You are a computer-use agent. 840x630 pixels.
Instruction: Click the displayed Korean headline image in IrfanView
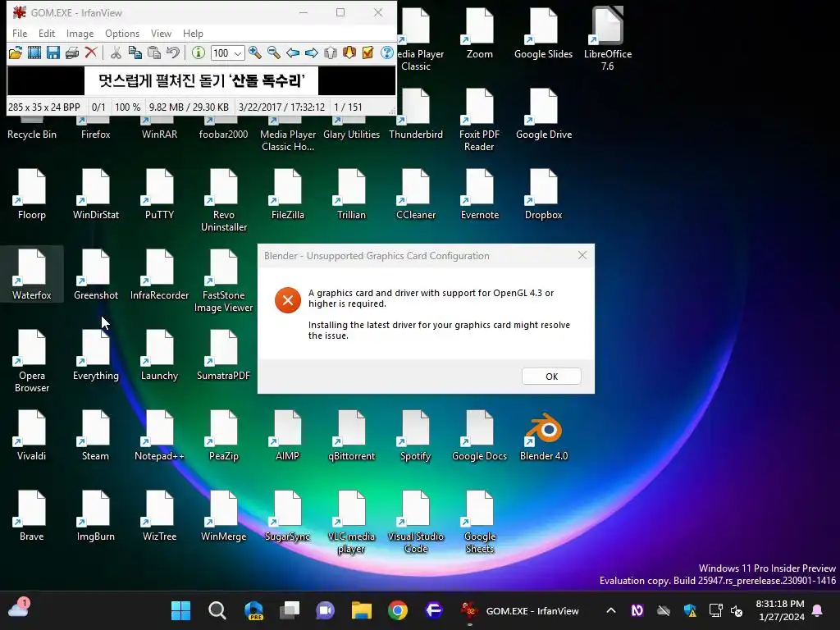point(202,81)
